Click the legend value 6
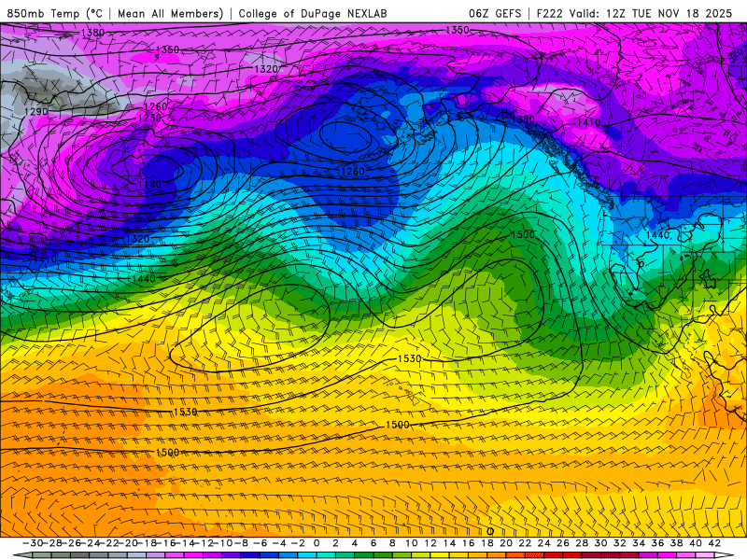 pyautogui.click(x=373, y=543)
